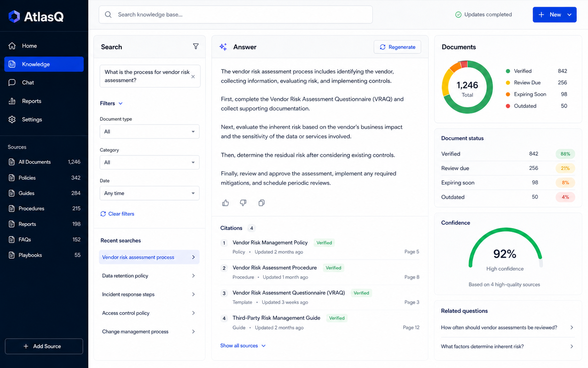Click the Home icon in sidebar
Screen dimensions: 588x368
click(x=12, y=46)
